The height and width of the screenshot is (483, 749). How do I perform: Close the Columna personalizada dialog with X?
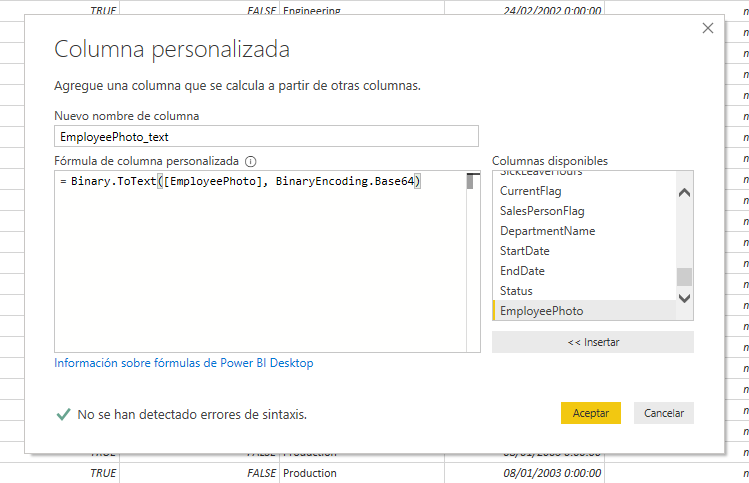coord(708,28)
